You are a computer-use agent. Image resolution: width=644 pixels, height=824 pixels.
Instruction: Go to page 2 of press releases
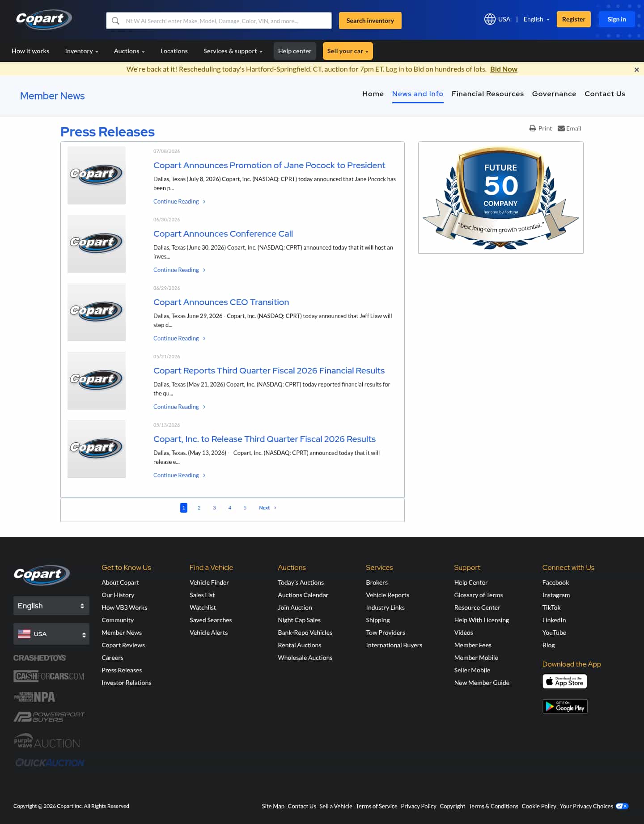199,508
